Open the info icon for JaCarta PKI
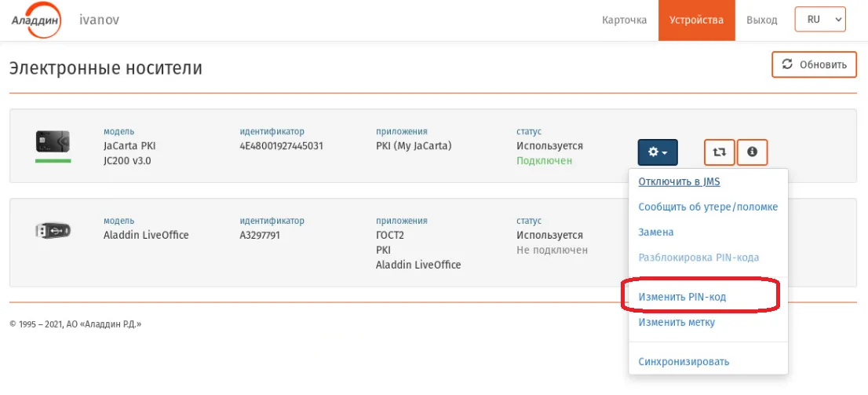The image size is (868, 395). pos(753,152)
